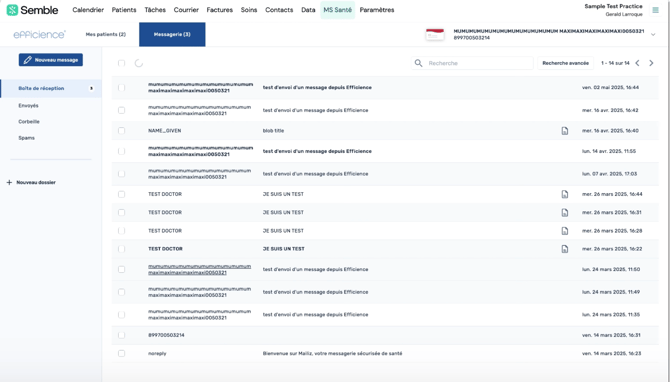Click the Semble logo icon
670x382 pixels.
click(x=12, y=10)
